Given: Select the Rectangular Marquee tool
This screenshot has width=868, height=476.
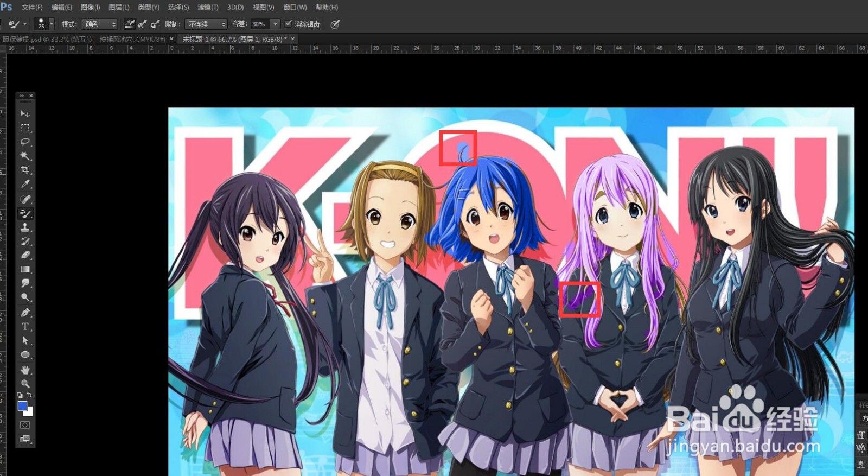Looking at the screenshot, I should pos(25,128).
